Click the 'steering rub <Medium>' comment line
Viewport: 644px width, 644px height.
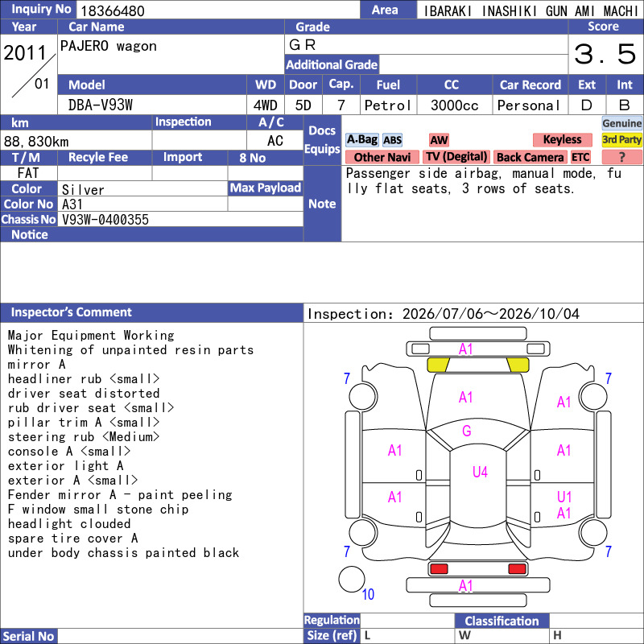click(x=84, y=436)
